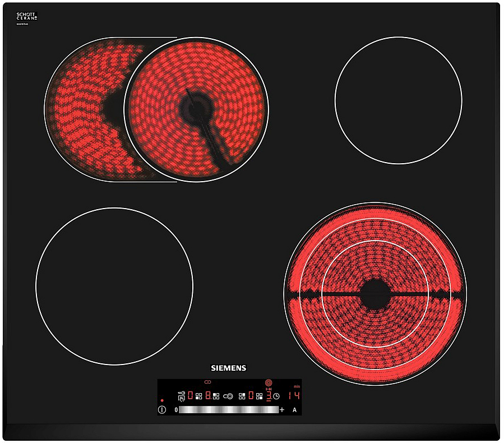This screenshot has height=443, width=504.
Task: Click the Schott Ceran logo
Action: pyautogui.click(x=27, y=18)
